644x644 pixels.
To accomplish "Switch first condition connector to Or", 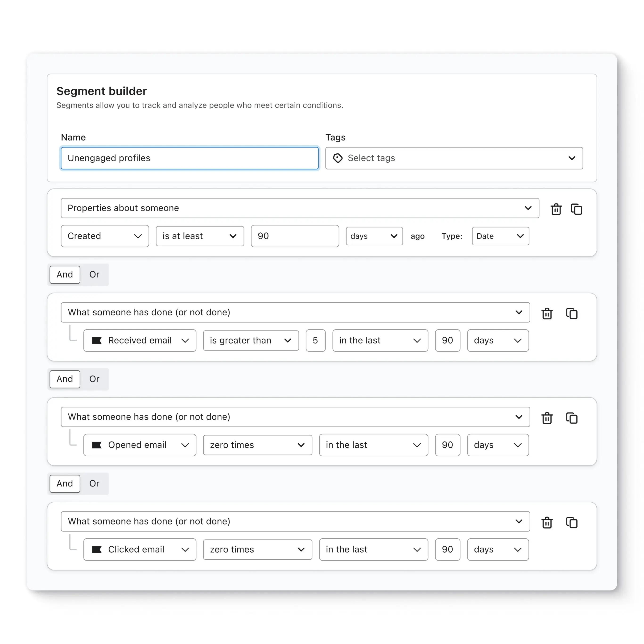I will [94, 275].
